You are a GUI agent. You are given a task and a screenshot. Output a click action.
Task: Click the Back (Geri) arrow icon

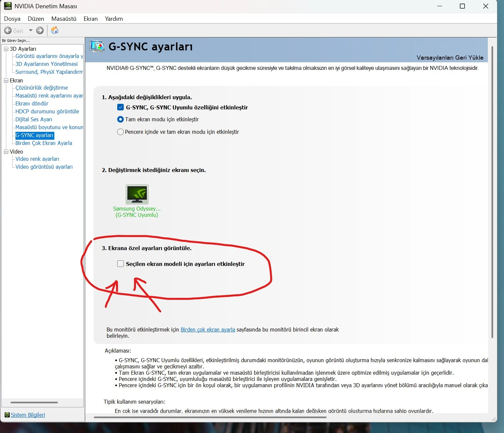coord(8,31)
